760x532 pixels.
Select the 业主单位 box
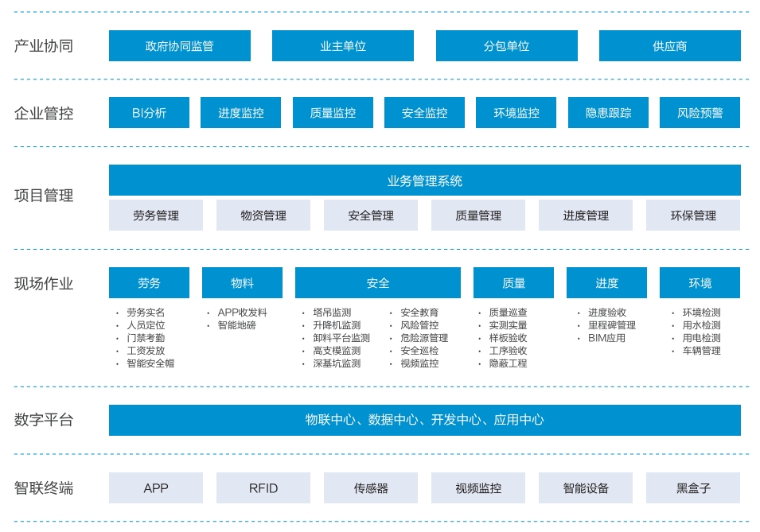(342, 46)
